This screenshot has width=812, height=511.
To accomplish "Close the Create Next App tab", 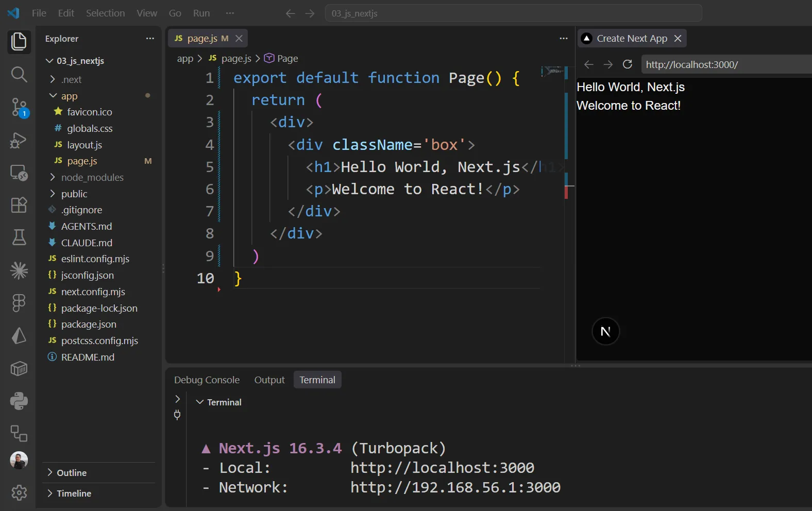I will click(678, 39).
